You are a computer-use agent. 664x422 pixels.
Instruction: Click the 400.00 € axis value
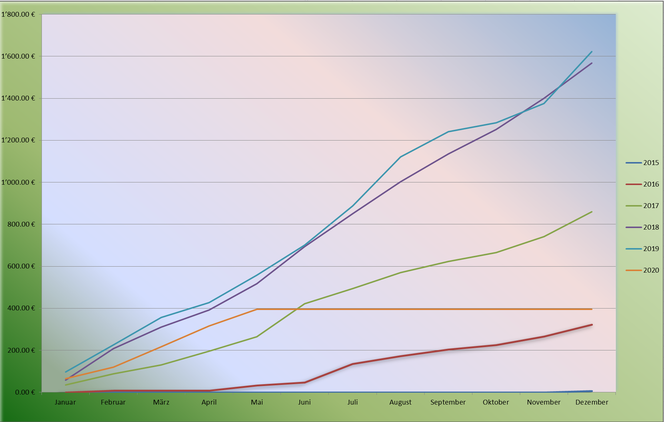[x=21, y=308]
